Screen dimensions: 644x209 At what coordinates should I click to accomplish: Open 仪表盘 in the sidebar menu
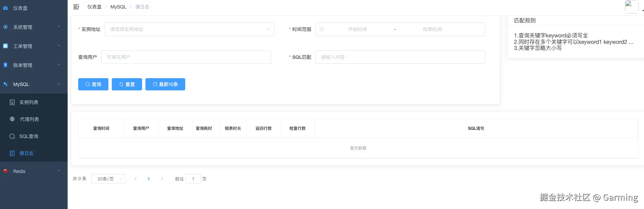coord(34,8)
